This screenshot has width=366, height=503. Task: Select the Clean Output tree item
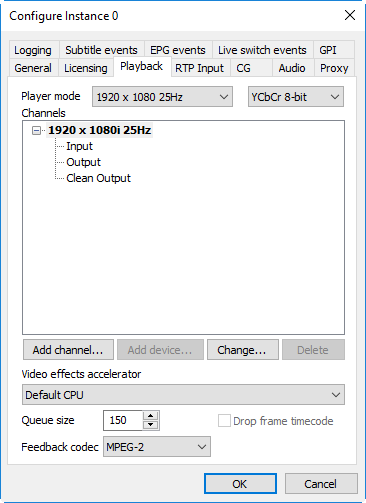pyautogui.click(x=98, y=178)
